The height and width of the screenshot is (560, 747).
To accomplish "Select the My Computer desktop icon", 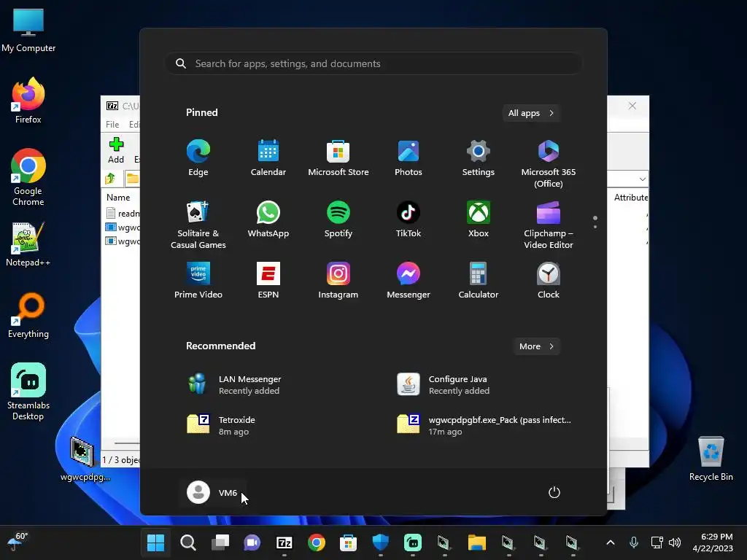I will point(28,30).
